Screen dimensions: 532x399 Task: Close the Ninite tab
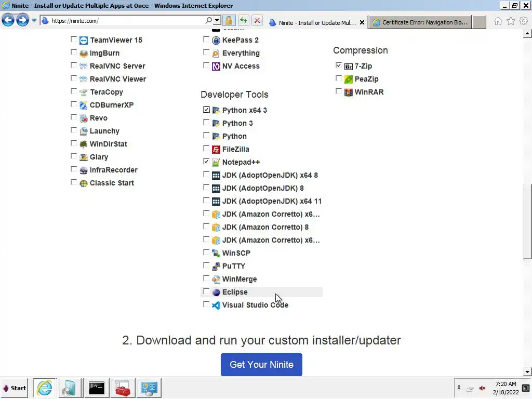362,23
